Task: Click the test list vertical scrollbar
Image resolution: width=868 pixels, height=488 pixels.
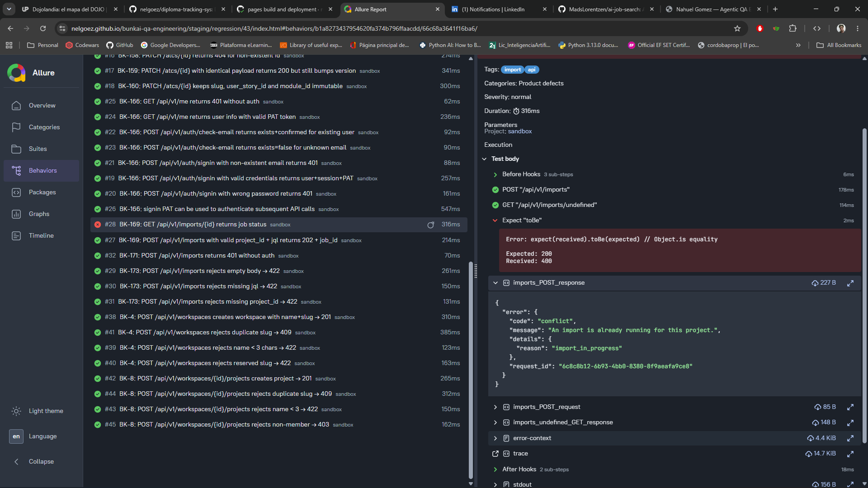Action: click(471, 370)
